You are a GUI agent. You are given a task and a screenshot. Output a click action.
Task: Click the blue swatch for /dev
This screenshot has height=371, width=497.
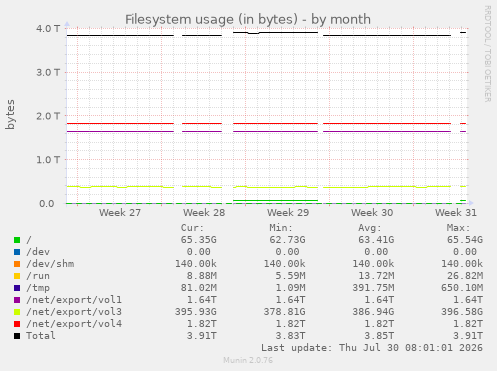[17, 252]
